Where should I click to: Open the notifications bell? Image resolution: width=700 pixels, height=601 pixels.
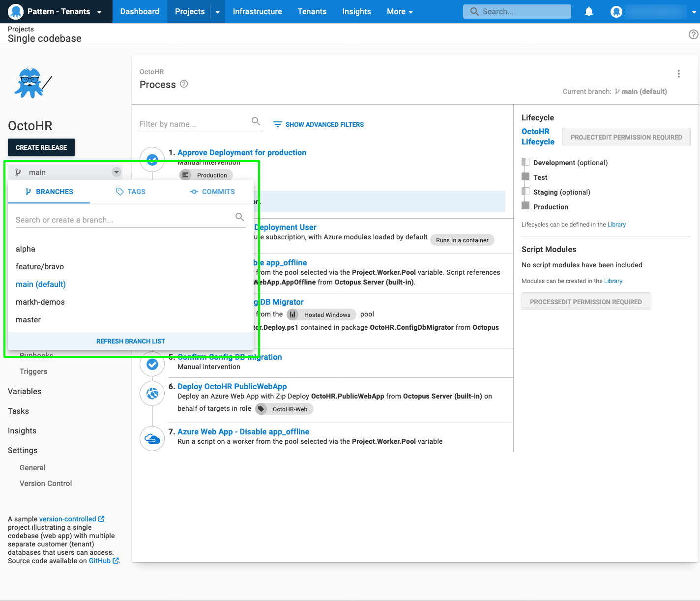588,11
